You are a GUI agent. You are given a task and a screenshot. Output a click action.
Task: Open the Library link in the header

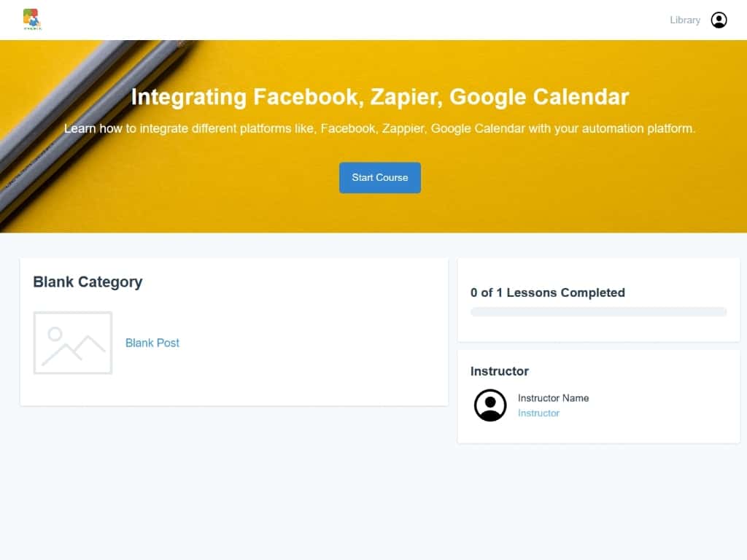[x=684, y=20]
